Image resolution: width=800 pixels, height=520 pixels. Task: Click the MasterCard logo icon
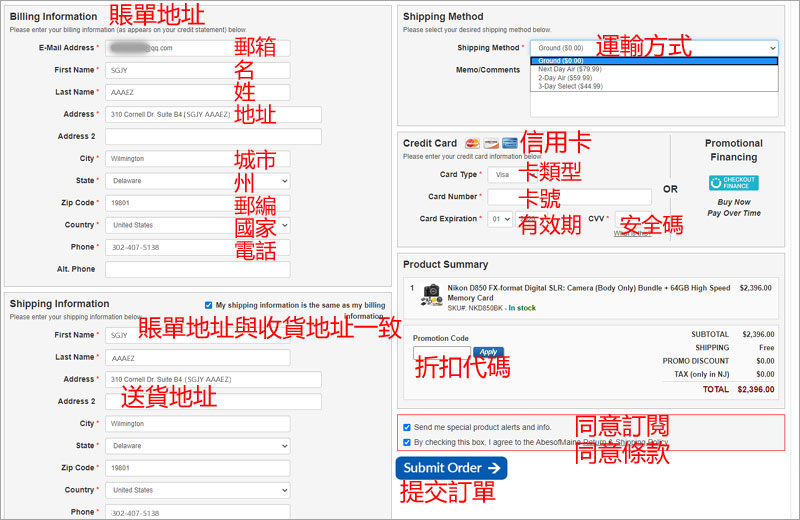click(x=473, y=143)
